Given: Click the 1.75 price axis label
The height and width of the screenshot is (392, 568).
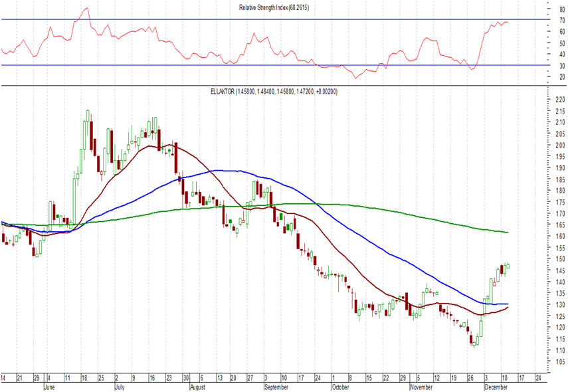Looking at the screenshot, I should [x=560, y=202].
